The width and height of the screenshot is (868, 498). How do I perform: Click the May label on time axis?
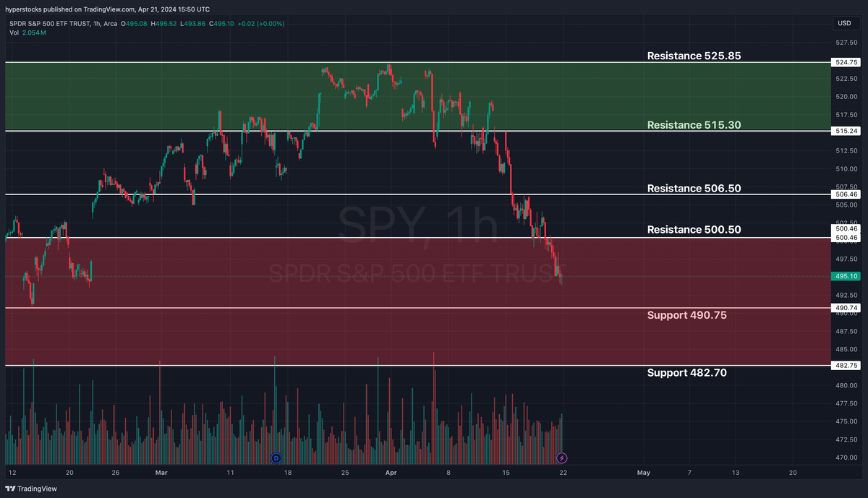643,473
